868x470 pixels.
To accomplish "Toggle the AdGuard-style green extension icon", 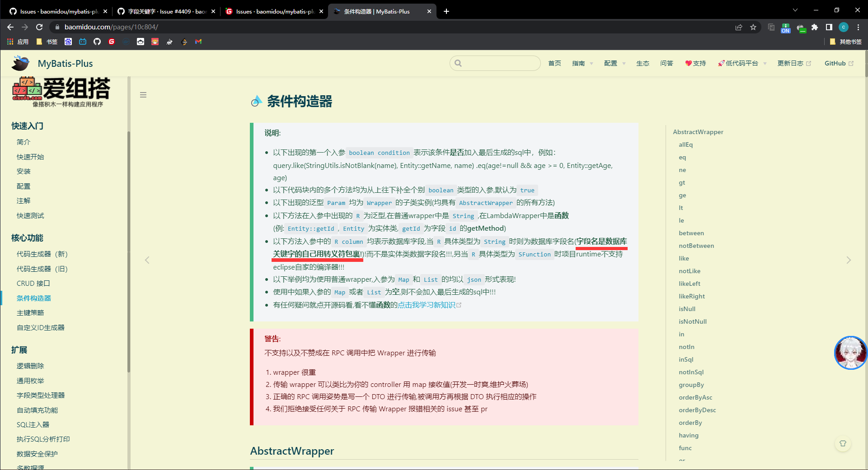I will click(801, 28).
